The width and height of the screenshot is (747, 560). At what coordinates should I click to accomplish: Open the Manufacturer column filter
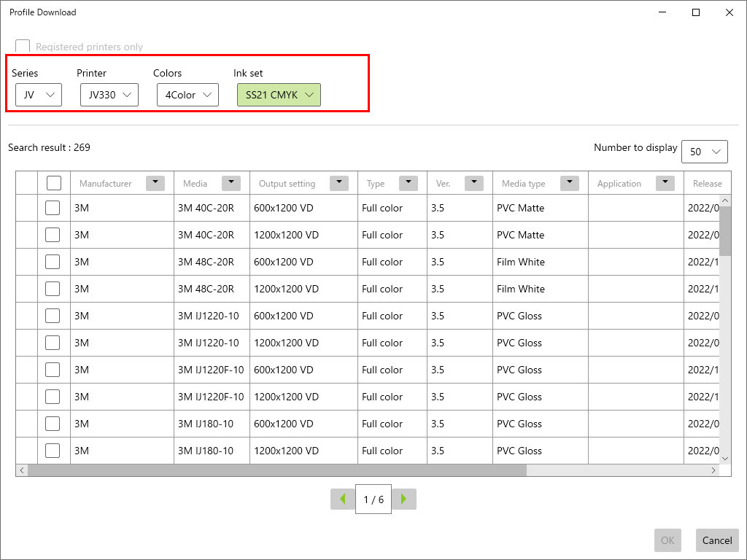[x=155, y=182]
